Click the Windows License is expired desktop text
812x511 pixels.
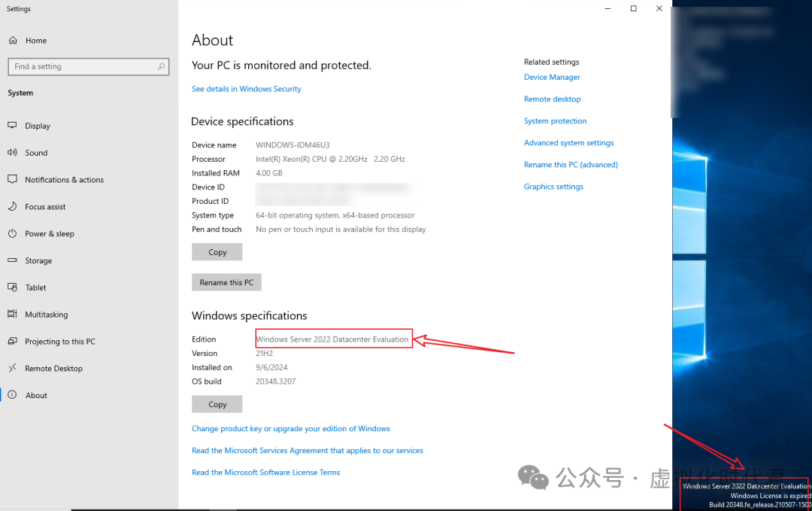point(771,495)
